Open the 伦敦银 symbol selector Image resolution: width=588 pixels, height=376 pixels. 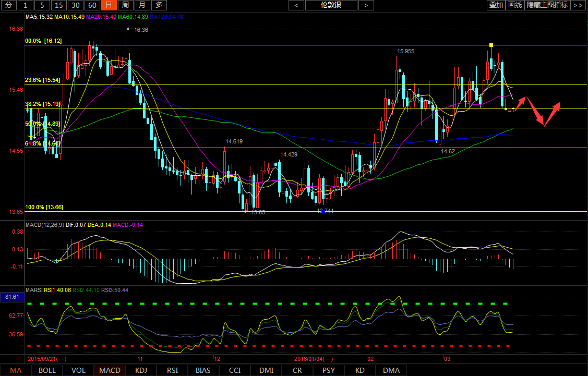click(x=331, y=5)
